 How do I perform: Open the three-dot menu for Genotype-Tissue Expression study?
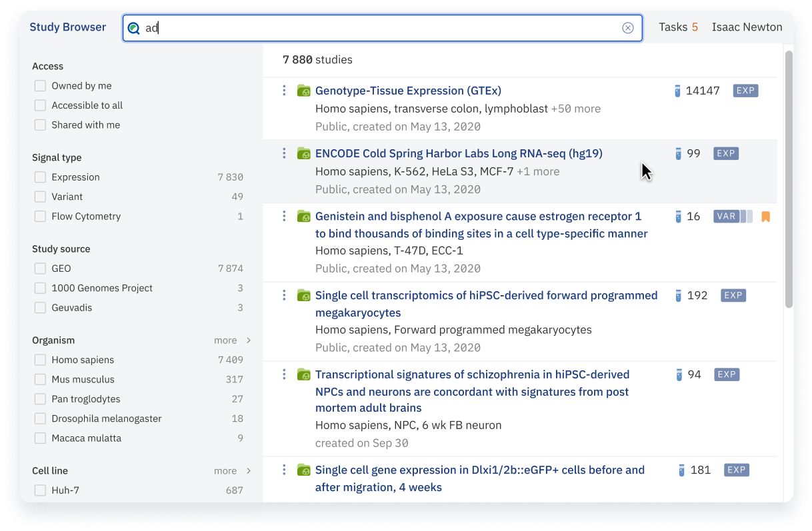point(284,91)
